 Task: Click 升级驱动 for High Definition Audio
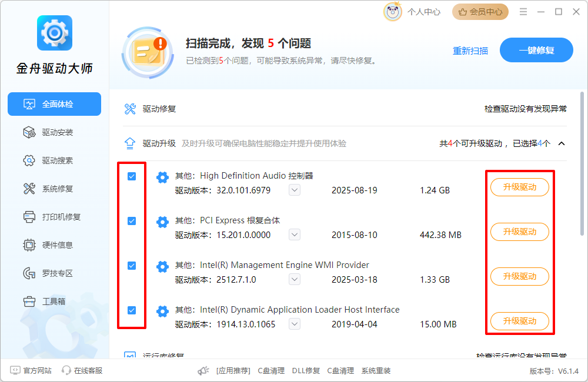click(x=520, y=187)
